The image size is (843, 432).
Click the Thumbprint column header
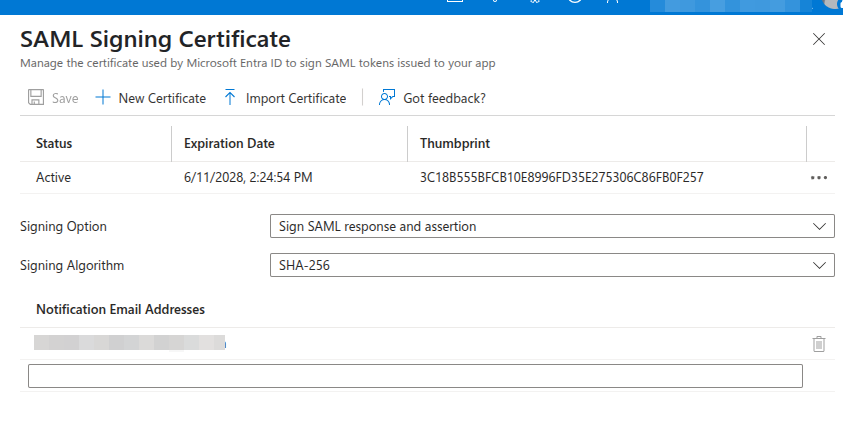[x=455, y=143]
